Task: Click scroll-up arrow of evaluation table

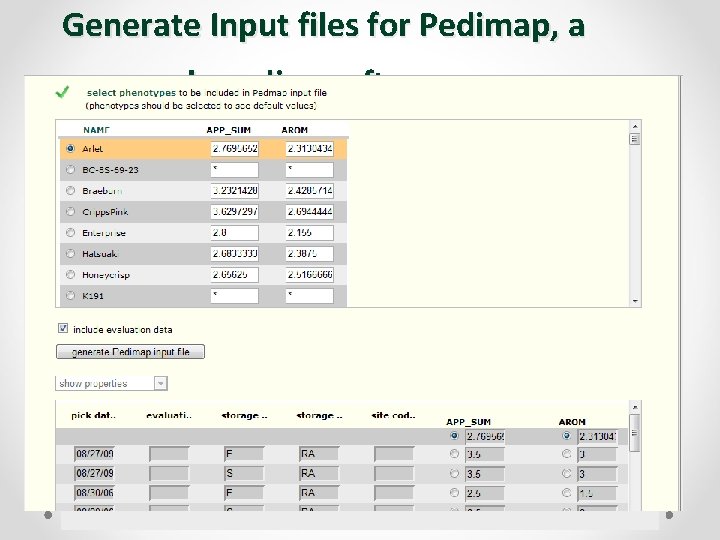Action: (635, 407)
